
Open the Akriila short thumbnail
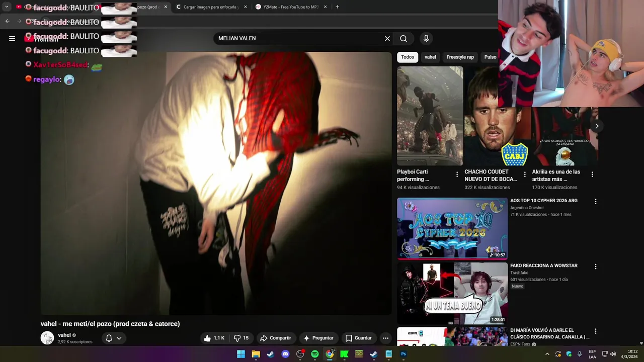(x=565, y=136)
